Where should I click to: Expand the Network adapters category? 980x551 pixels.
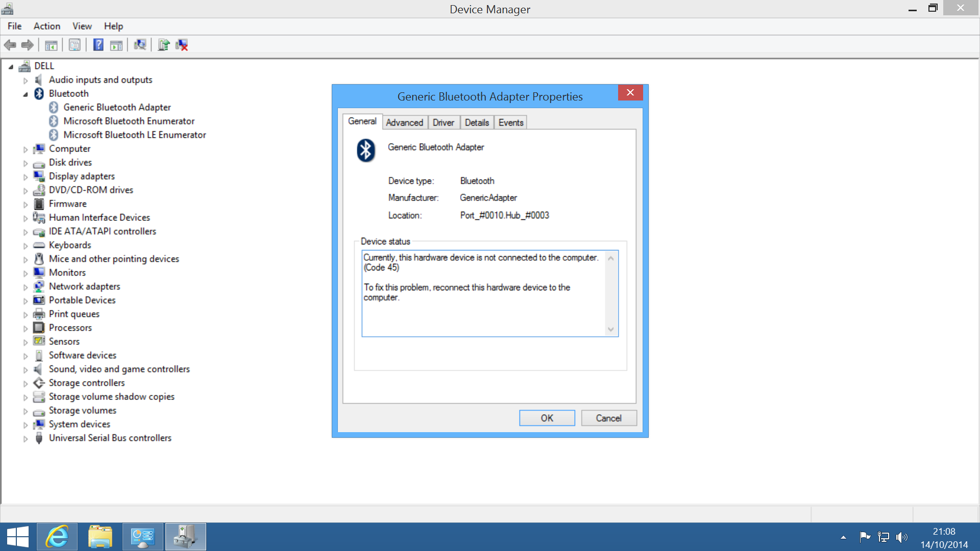(25, 287)
